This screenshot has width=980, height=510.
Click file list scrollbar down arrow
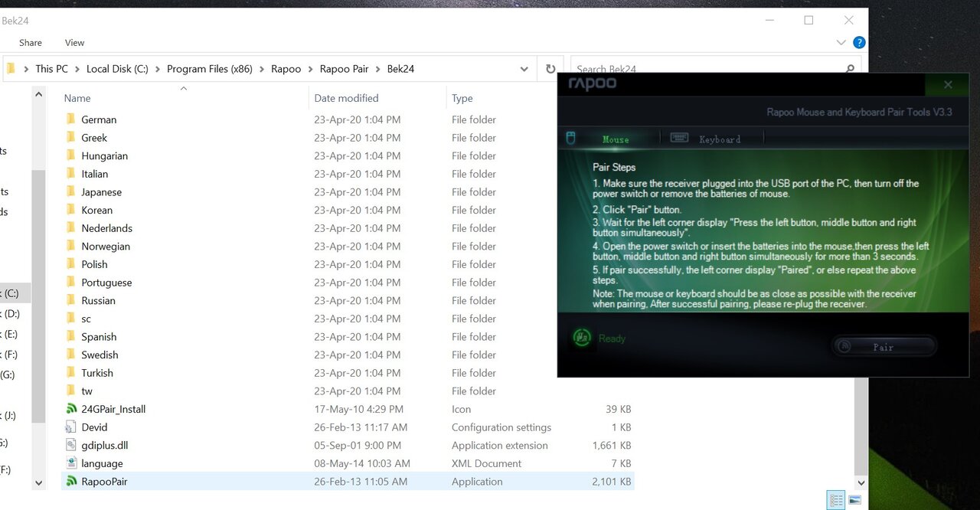tap(861, 482)
